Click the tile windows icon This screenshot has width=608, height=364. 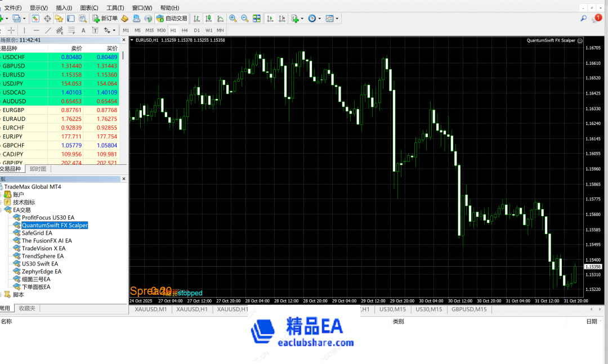click(x=257, y=19)
